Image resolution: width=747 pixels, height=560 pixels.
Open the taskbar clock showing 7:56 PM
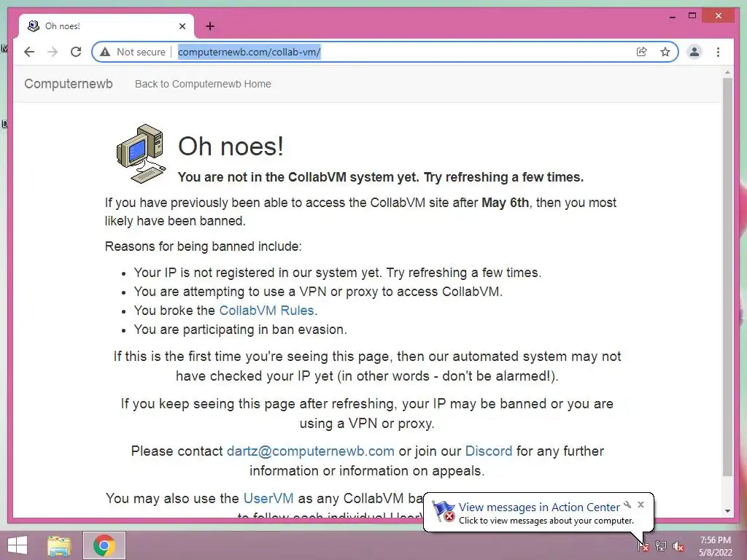click(x=715, y=545)
